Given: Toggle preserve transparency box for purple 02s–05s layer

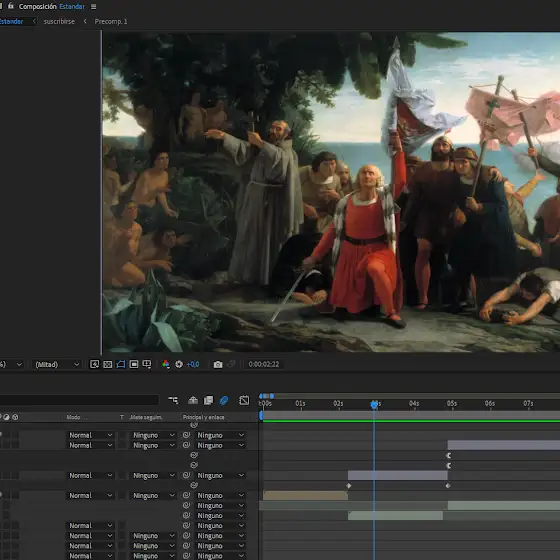Looking at the screenshot, I should (122, 475).
